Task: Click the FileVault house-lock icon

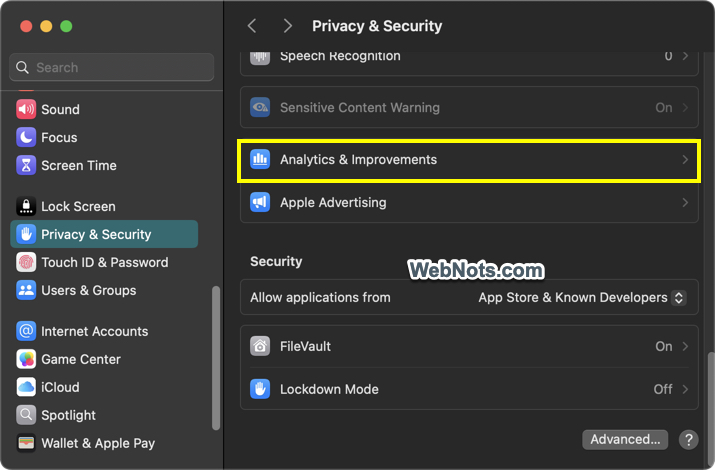Action: 260,346
